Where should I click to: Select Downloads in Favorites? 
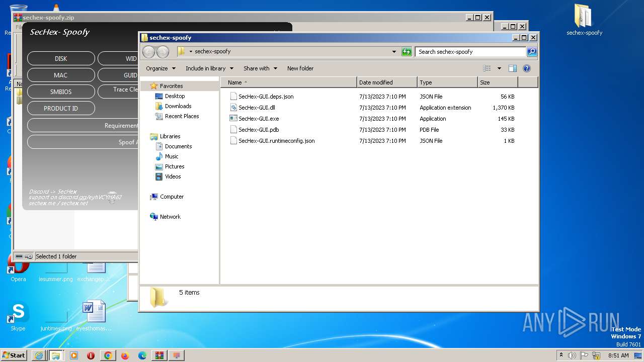(x=178, y=106)
